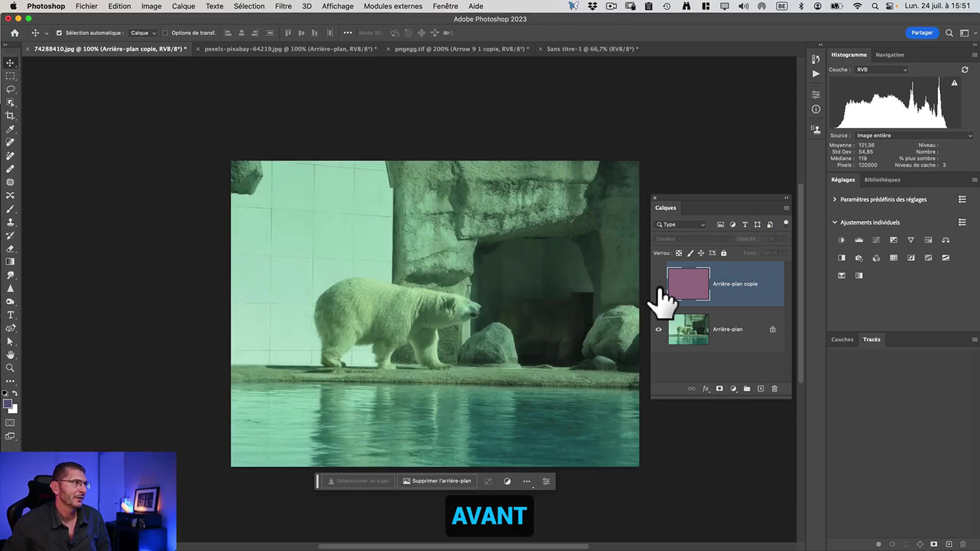This screenshot has width=980, height=551.
Task: Enable the Sélection automatique checkbox
Action: [x=59, y=33]
